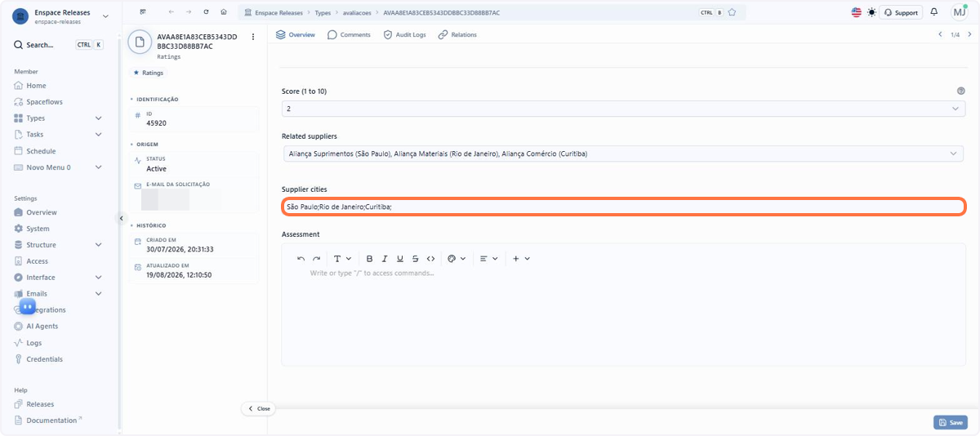Open the color palette dropdown in editor
Image resolution: width=980 pixels, height=436 pixels.
click(457, 258)
